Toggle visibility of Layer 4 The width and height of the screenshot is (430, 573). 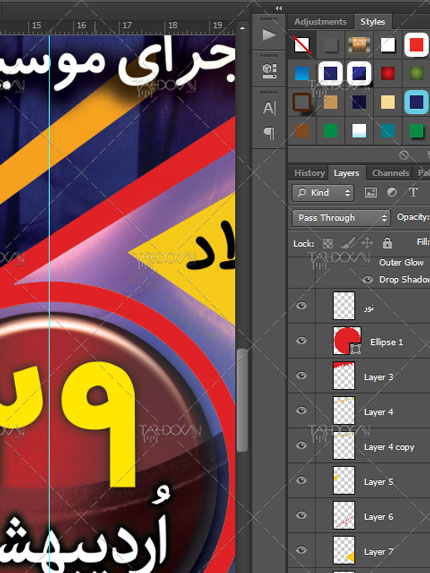(301, 410)
